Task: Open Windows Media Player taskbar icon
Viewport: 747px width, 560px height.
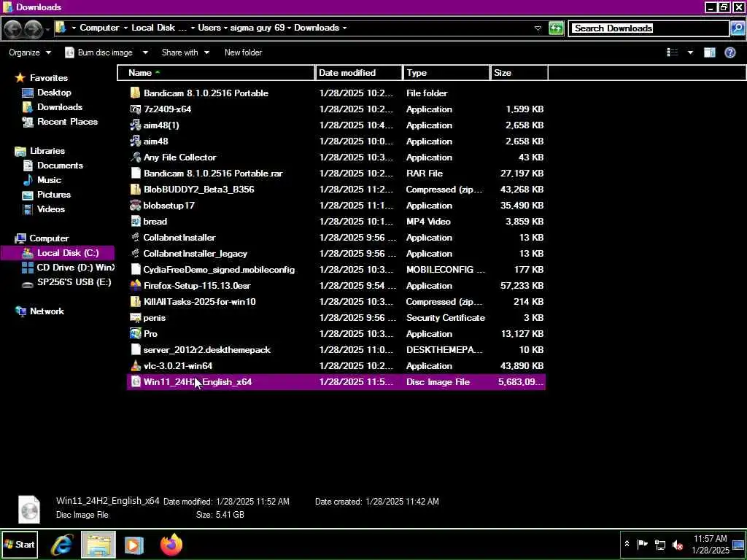Action: pos(134,545)
